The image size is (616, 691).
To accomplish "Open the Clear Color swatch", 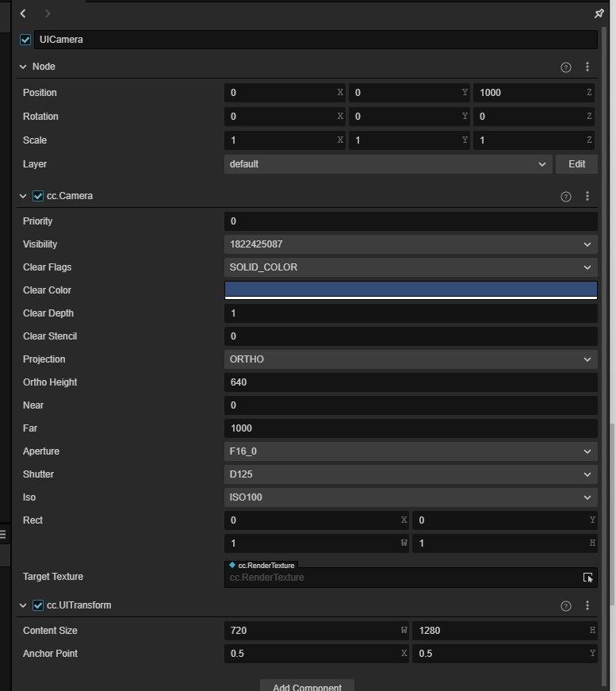I will 410,290.
